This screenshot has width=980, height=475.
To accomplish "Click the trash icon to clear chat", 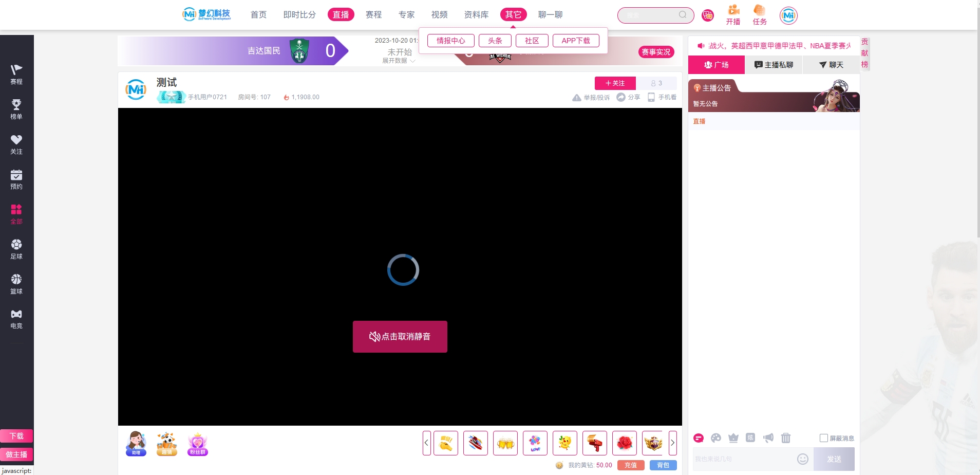I will tap(785, 438).
